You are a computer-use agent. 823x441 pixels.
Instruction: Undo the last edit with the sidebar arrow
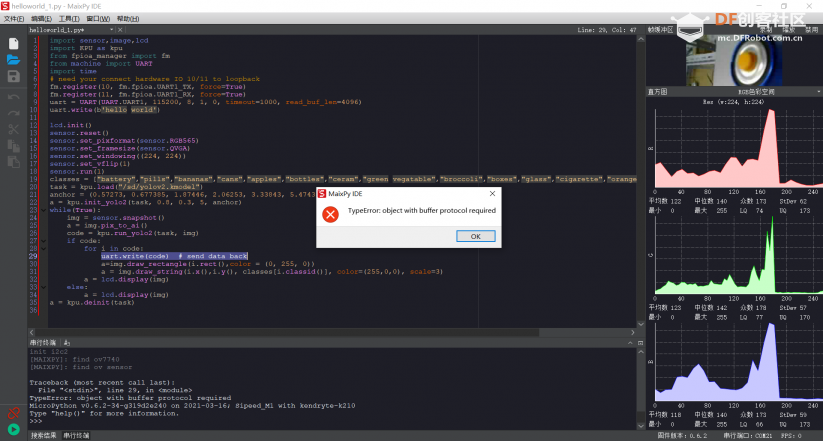(x=14, y=97)
